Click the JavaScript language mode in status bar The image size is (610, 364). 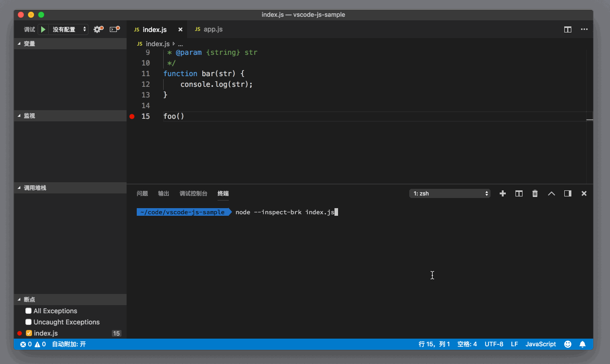540,344
